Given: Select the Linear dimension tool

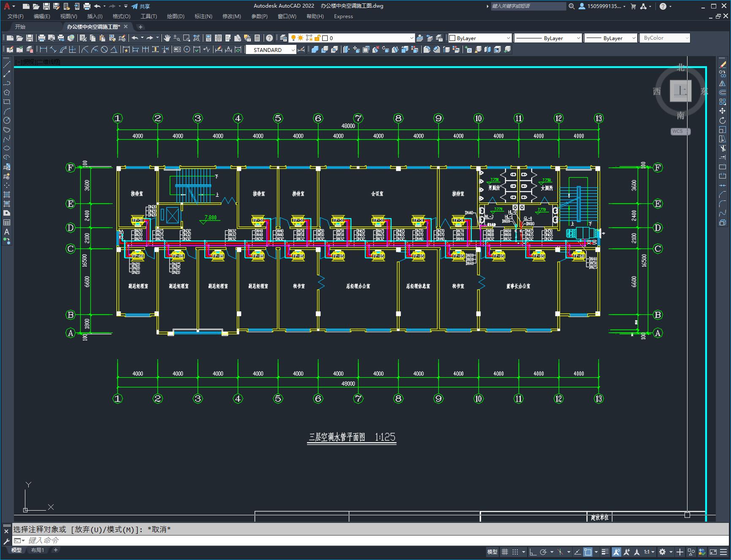Looking at the screenshot, I should (43, 50).
